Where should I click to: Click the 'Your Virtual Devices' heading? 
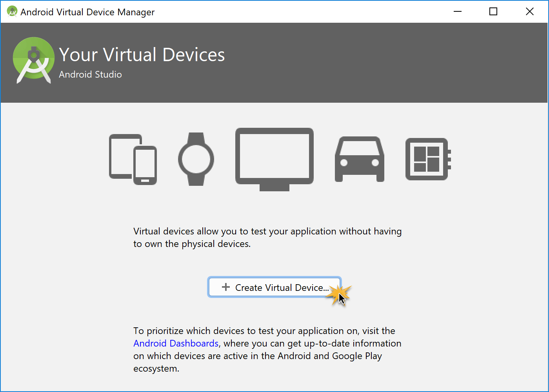click(142, 55)
